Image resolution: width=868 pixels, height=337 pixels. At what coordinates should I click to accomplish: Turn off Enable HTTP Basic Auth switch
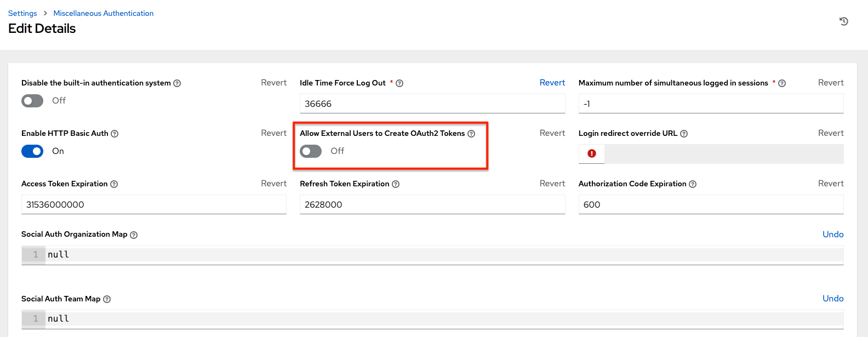click(32, 151)
